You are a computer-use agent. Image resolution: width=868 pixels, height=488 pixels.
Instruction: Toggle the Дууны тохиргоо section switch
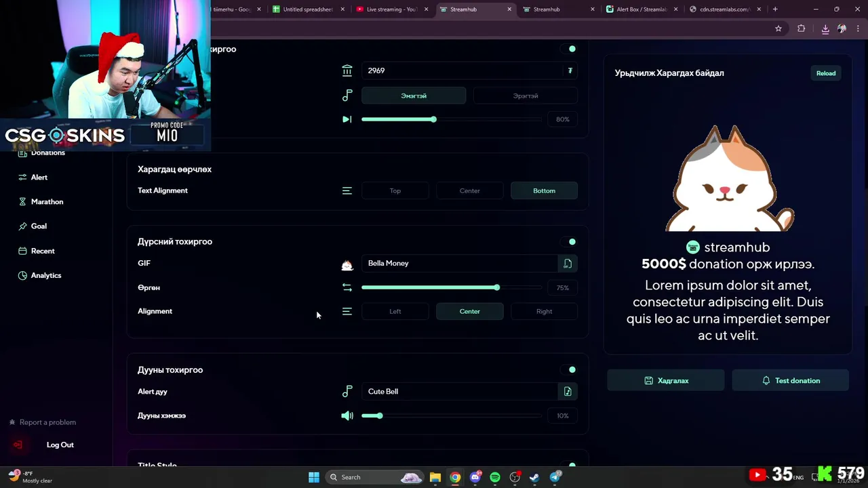click(x=568, y=369)
